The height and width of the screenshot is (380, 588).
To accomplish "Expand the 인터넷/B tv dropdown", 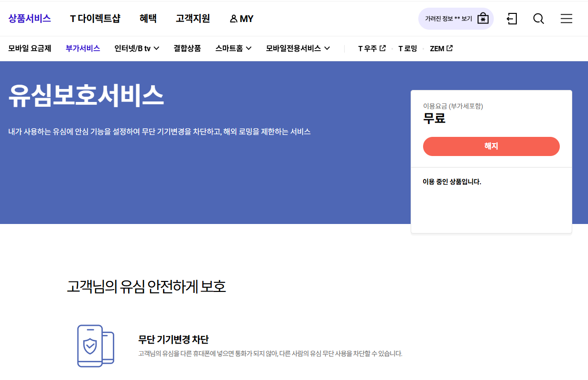I will point(137,48).
